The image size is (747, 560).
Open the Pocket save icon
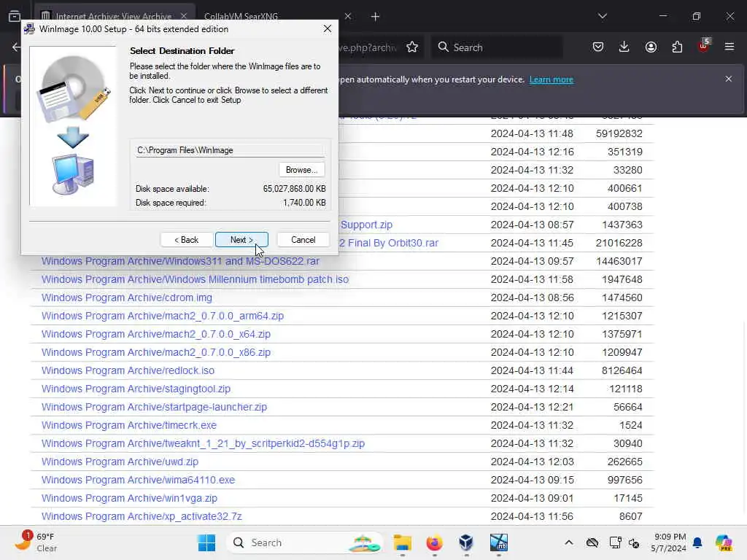(598, 47)
